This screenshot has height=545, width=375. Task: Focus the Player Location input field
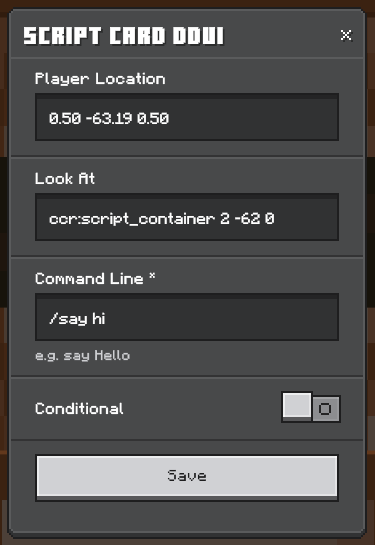187,117
